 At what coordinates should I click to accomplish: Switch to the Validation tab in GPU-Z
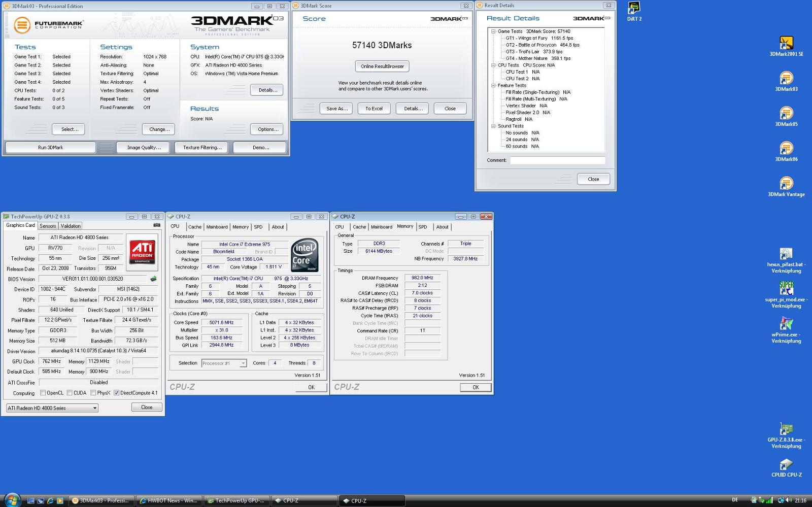point(71,226)
